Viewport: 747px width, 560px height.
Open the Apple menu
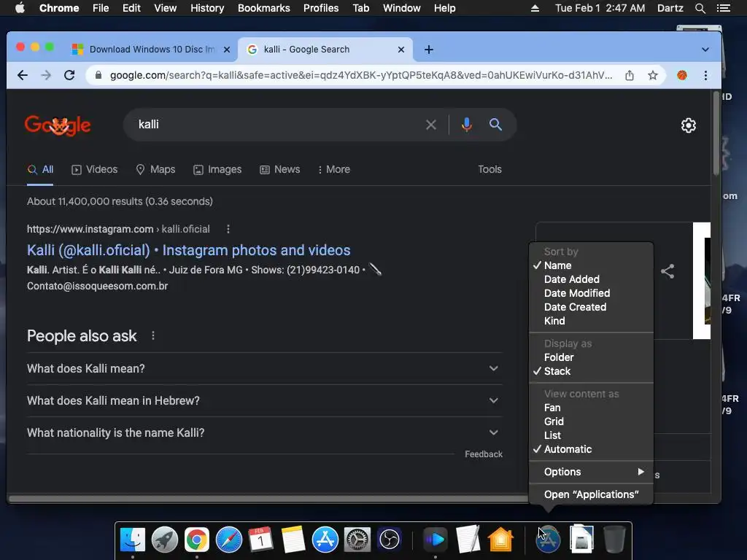coord(20,8)
